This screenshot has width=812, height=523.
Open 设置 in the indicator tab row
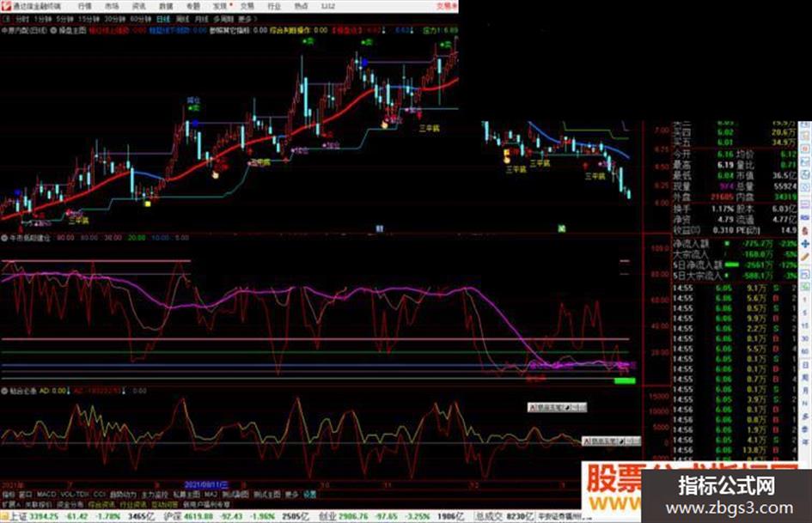coord(309,495)
